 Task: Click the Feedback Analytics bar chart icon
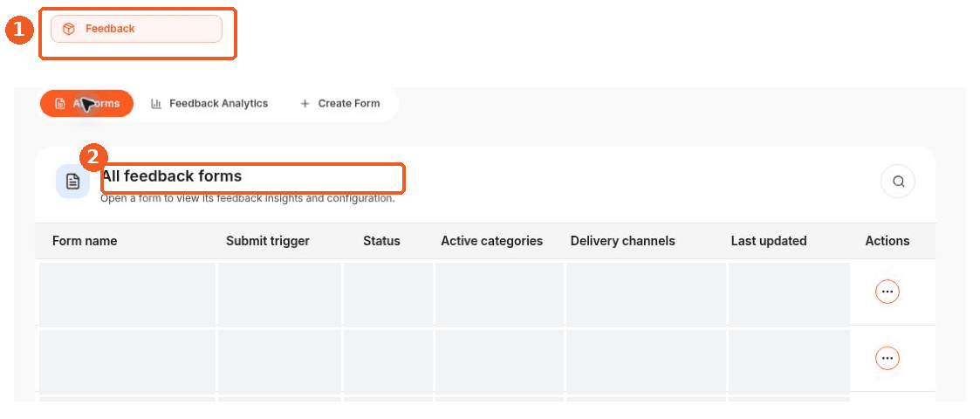click(156, 104)
